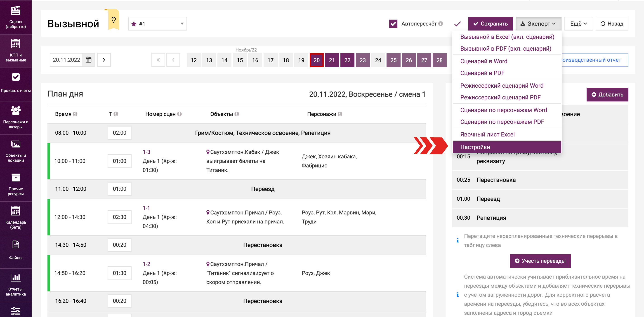The width and height of the screenshot is (644, 317).
Task: Open Произв. отчеты sidebar section
Action: (x=16, y=84)
